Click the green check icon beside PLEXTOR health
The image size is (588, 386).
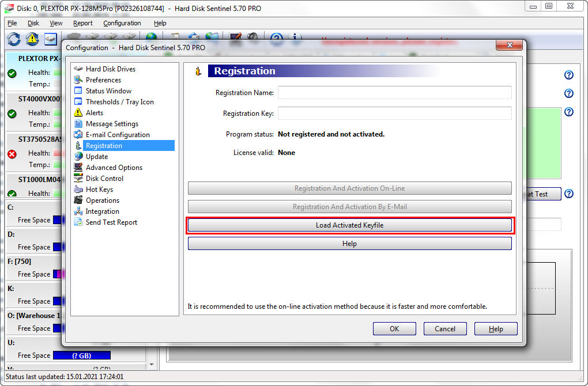click(x=12, y=73)
